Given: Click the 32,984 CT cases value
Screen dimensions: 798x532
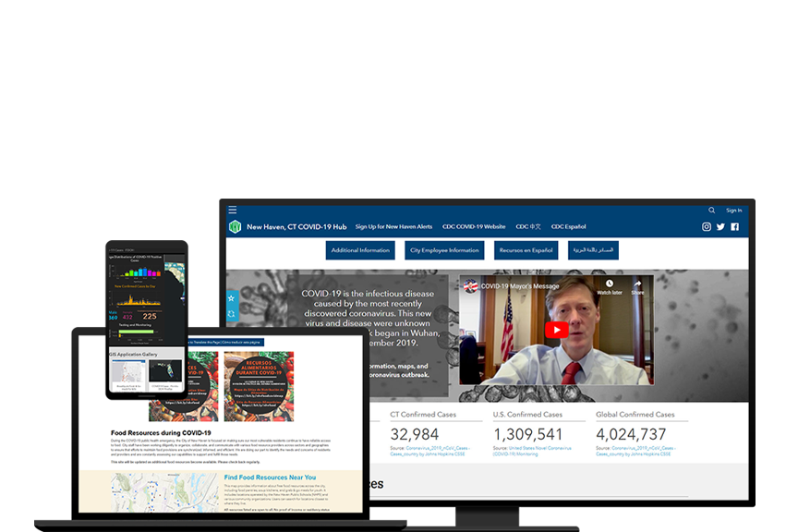Looking at the screenshot, I should point(415,434).
